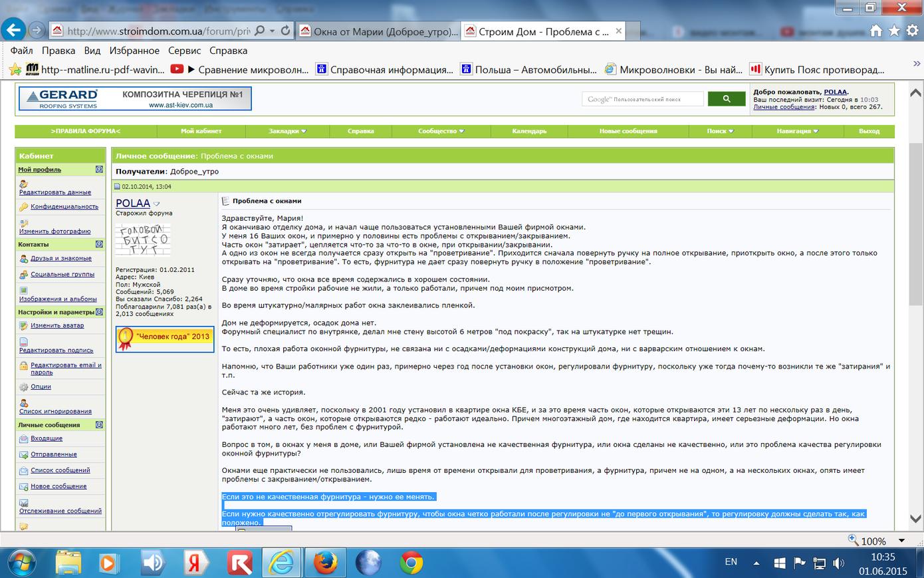The width and height of the screenshot is (924, 578).
Task: Click the red R taskbar application icon
Action: [239, 563]
